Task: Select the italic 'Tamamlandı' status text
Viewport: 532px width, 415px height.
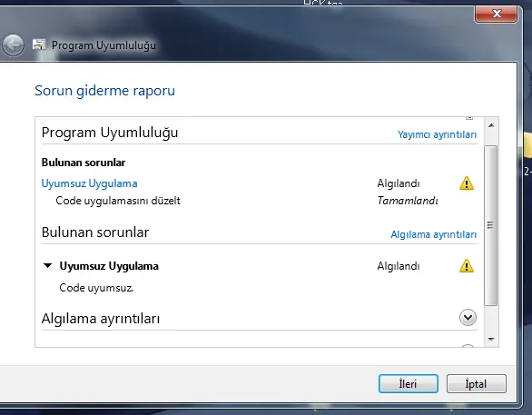Action: tap(408, 201)
